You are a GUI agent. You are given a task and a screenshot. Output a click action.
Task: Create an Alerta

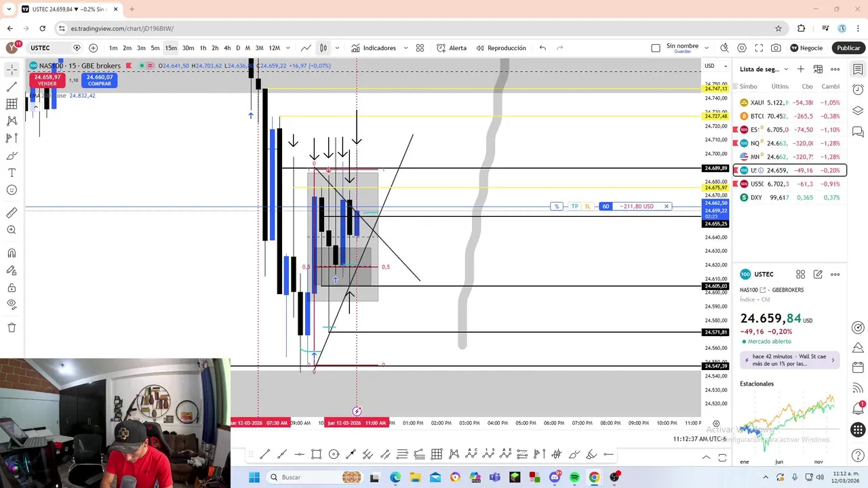tap(452, 48)
